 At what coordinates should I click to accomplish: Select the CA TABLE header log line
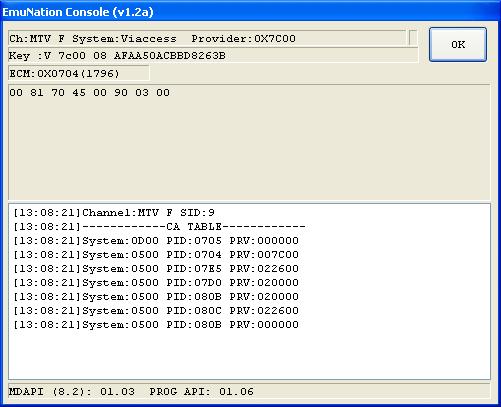coord(159,227)
